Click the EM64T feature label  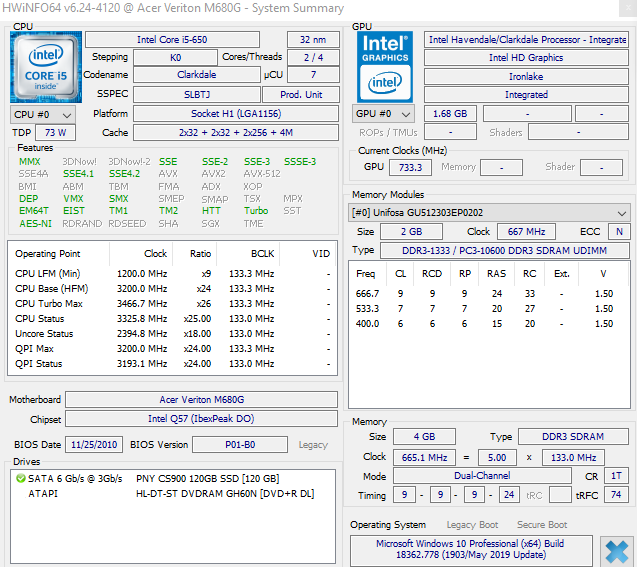pyautogui.click(x=34, y=211)
